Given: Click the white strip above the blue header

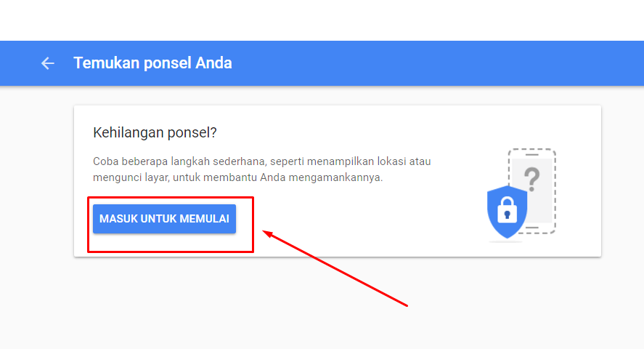Looking at the screenshot, I should 322,20.
